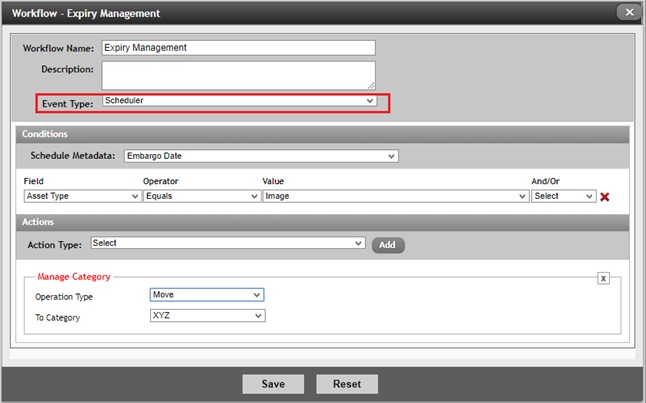Viewport: 646px width, 403px height.
Task: Click the And/Or column header text
Action: tap(545, 181)
